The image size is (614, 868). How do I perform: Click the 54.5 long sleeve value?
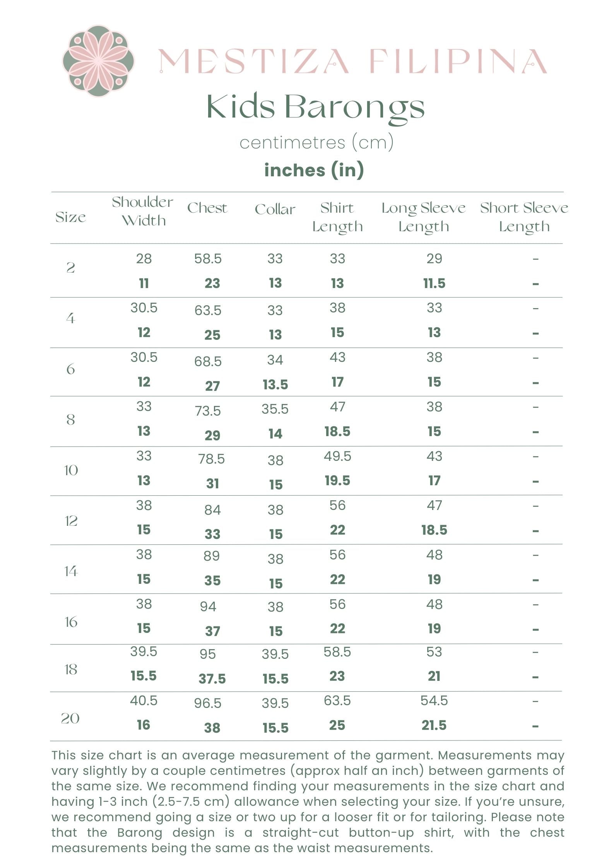point(434,701)
